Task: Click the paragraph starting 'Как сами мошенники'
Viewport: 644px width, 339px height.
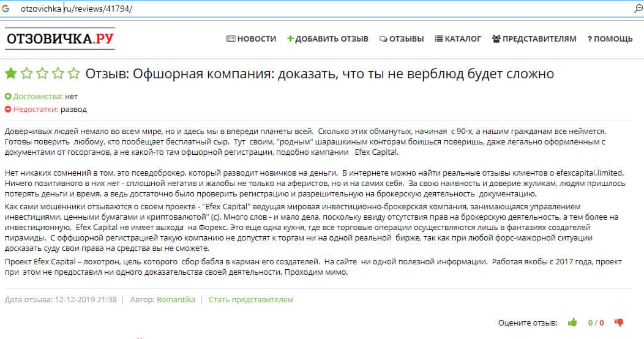Action: click(x=312, y=228)
